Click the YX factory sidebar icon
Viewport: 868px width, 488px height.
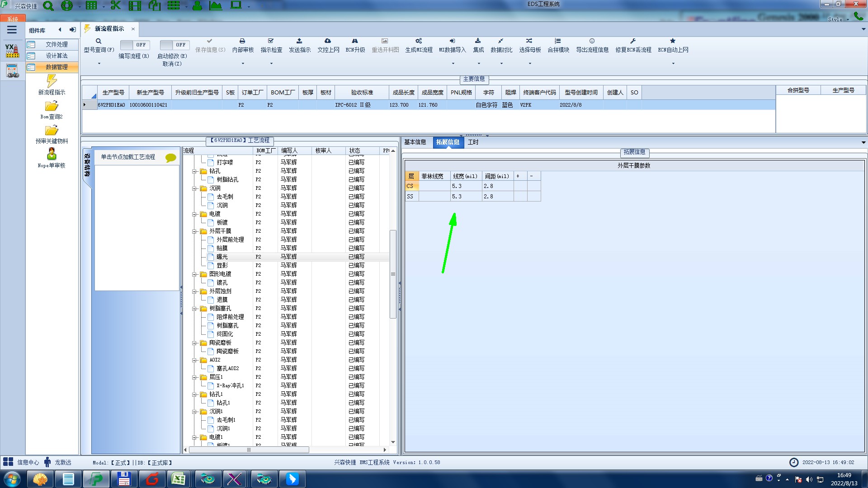(12, 51)
